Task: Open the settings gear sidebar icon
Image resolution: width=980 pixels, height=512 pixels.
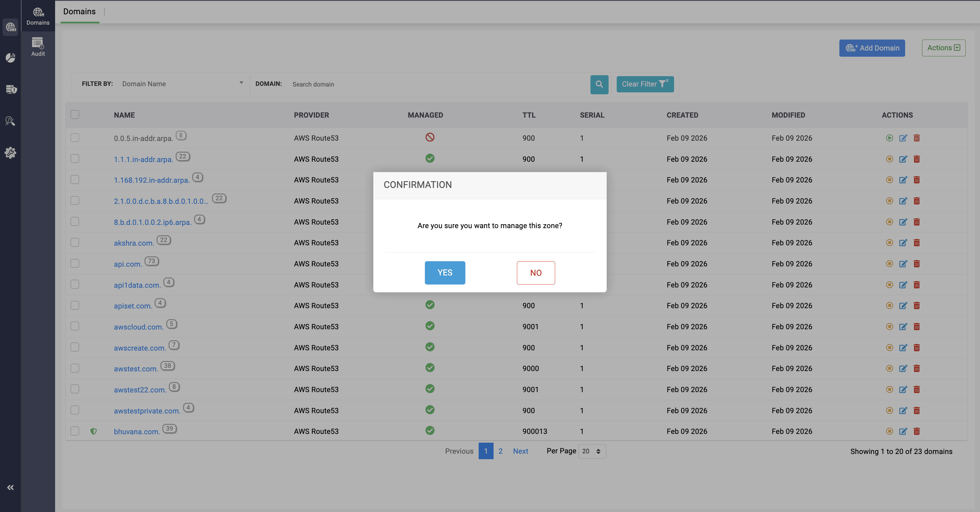Action: tap(10, 153)
